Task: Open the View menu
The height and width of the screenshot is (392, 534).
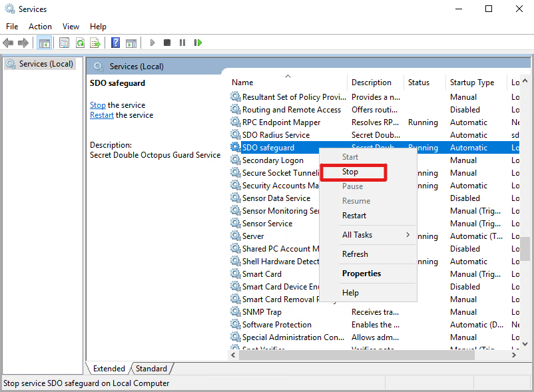Action: pos(71,27)
